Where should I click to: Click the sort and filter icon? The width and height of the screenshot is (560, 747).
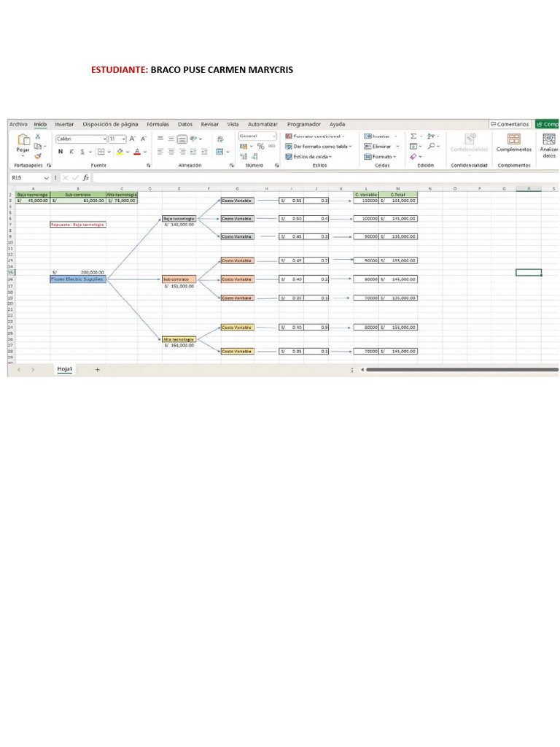[x=431, y=136]
